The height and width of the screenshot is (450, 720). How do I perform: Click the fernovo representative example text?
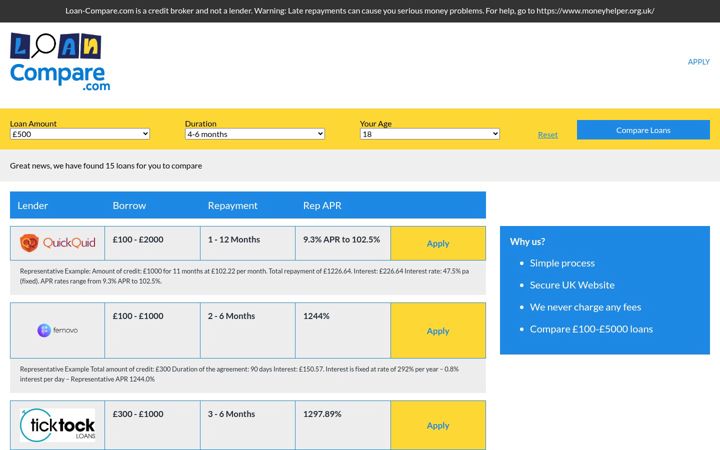(239, 374)
